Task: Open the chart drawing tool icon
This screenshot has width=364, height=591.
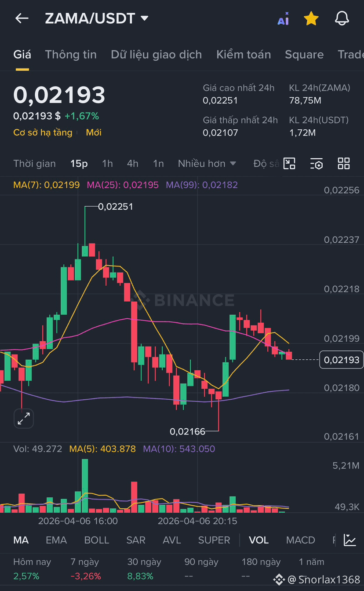Action: point(289,164)
